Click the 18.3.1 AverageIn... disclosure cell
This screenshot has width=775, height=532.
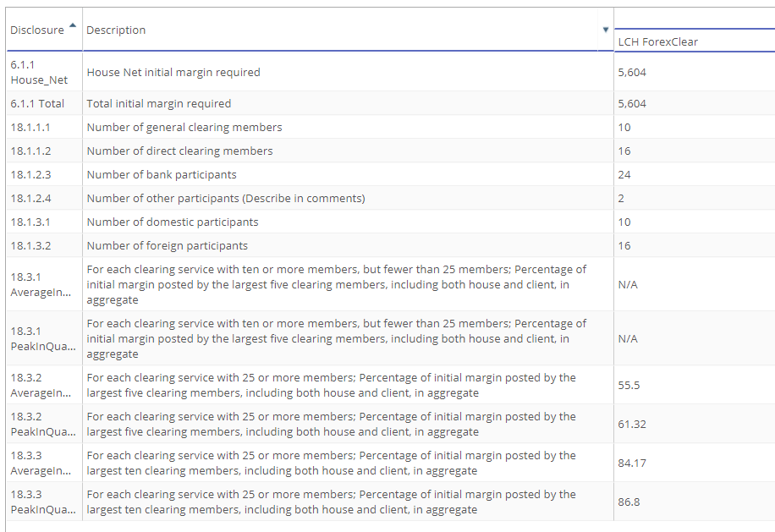point(44,284)
